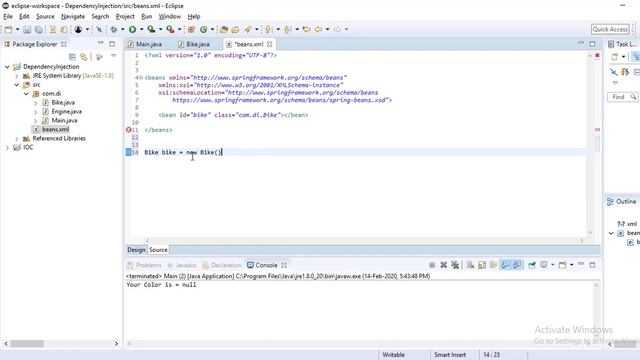Click Pin Console icon

click(532, 265)
